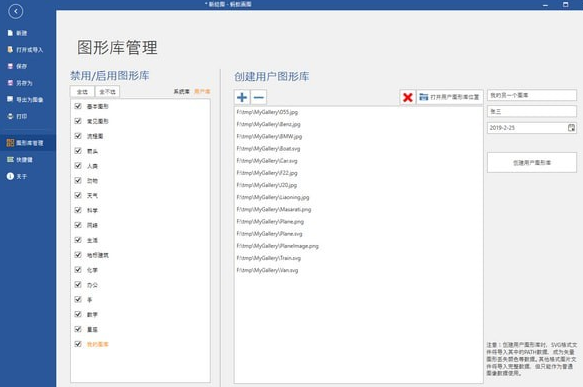
Task: Toggle the 天气 library checkbox
Action: pyautogui.click(x=78, y=196)
